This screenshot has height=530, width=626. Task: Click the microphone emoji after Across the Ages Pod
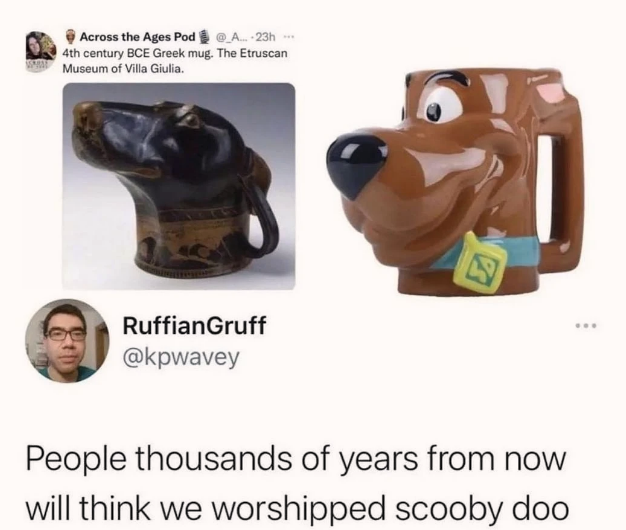[x=203, y=37]
